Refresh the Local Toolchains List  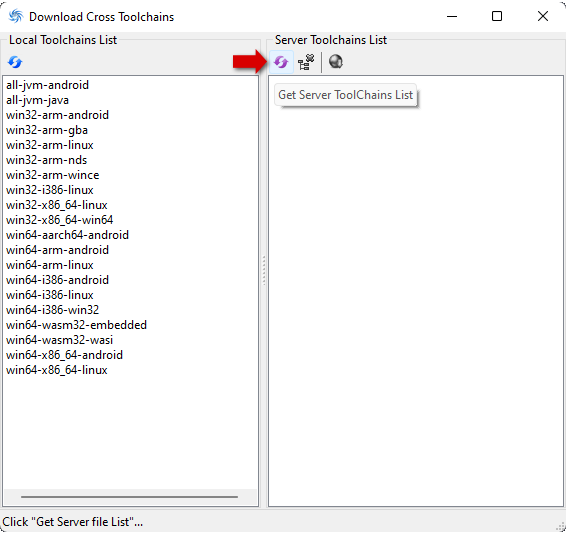click(15, 62)
